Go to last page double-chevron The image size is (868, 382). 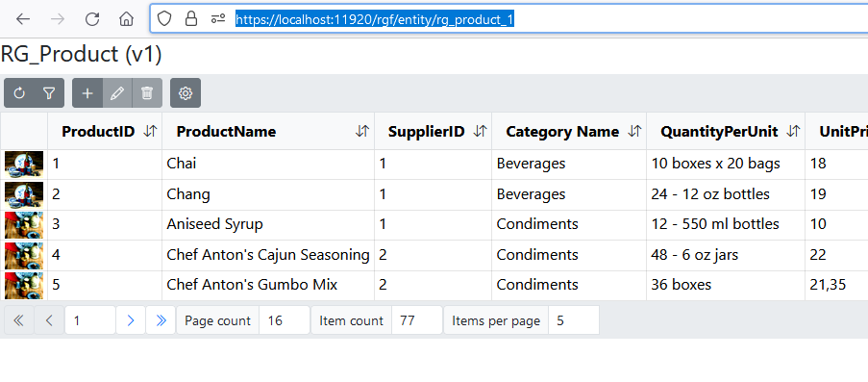pyautogui.click(x=161, y=320)
